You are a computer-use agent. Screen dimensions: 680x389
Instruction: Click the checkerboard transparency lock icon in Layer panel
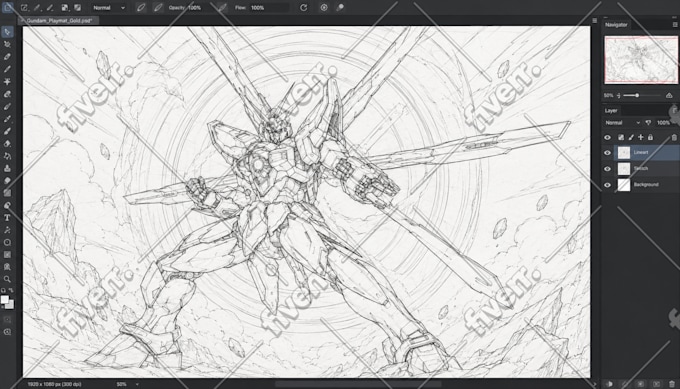point(621,137)
